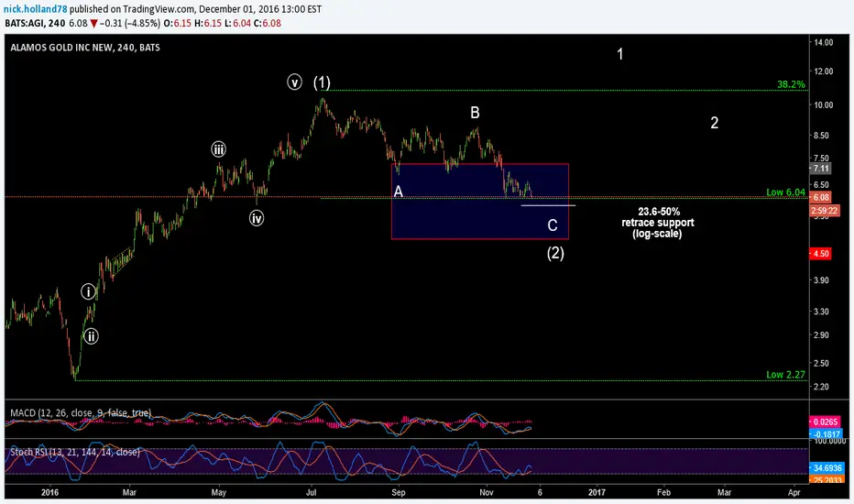Click the Jul time axis label

[x=311, y=492]
